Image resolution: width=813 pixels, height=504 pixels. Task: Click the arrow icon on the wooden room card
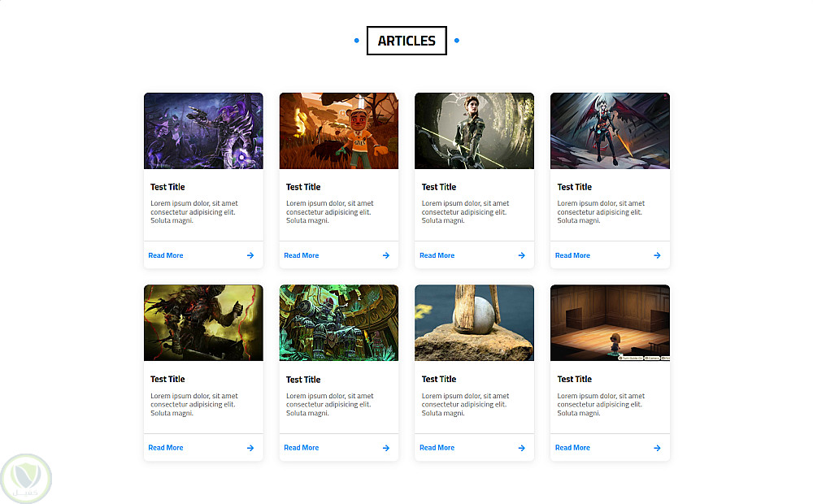(x=657, y=448)
